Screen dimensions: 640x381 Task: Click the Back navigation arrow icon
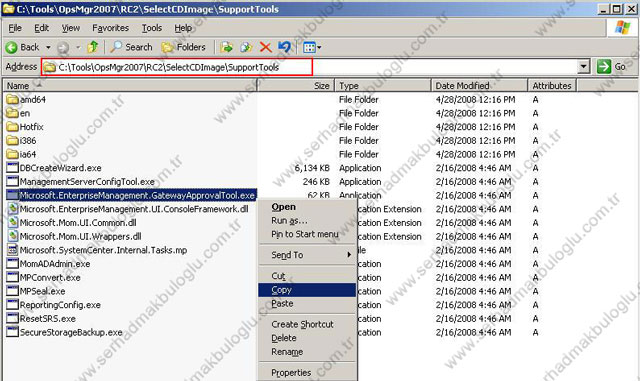click(x=11, y=48)
